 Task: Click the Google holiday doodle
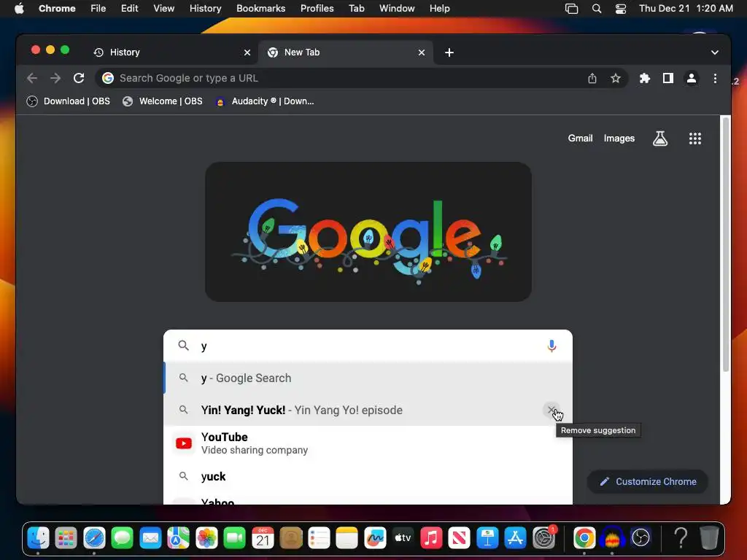click(x=368, y=232)
